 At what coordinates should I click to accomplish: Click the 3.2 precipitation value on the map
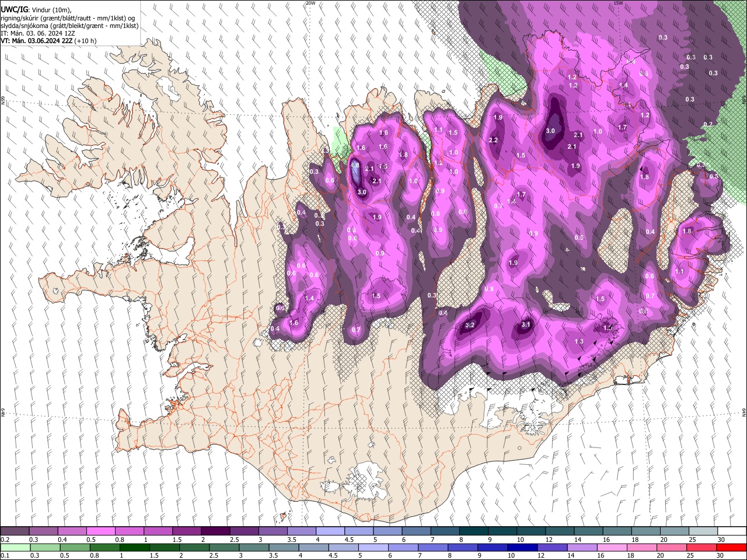[x=470, y=325]
